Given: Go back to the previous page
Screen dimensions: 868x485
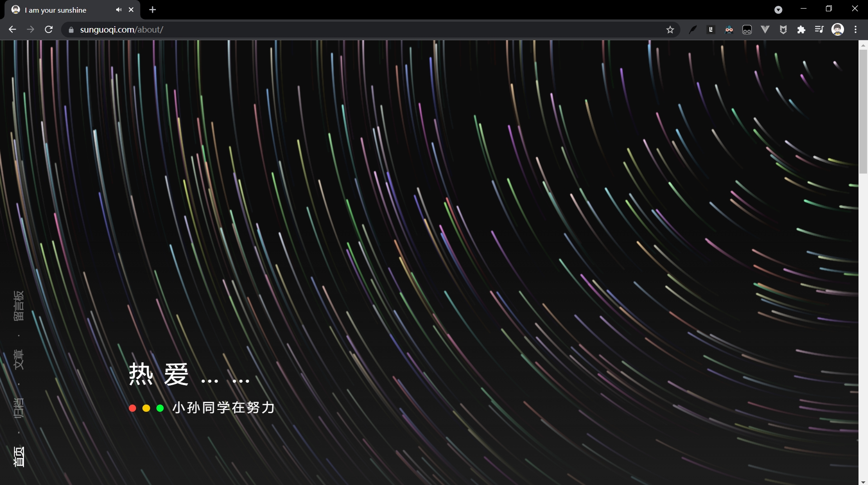Looking at the screenshot, I should point(12,29).
